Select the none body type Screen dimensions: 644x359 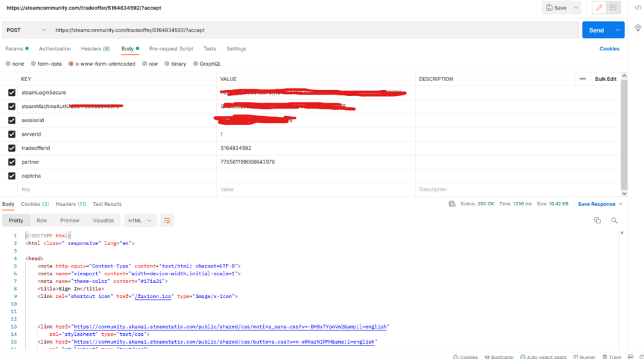pos(8,64)
